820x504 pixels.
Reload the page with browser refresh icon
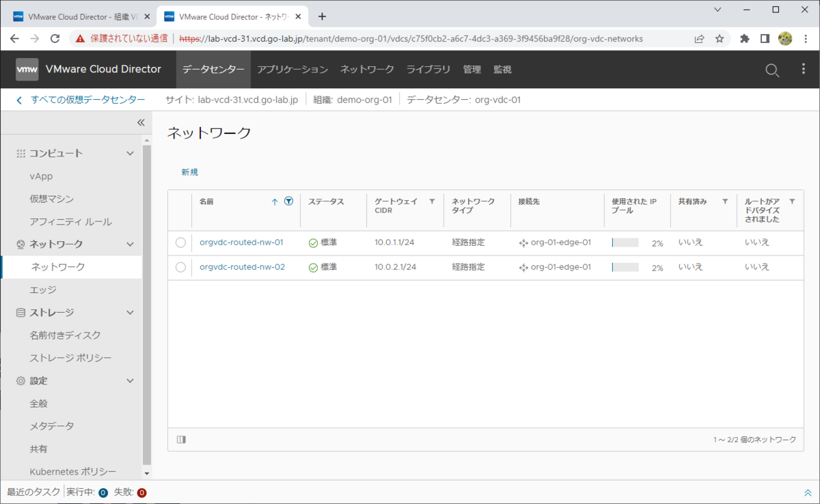55,39
